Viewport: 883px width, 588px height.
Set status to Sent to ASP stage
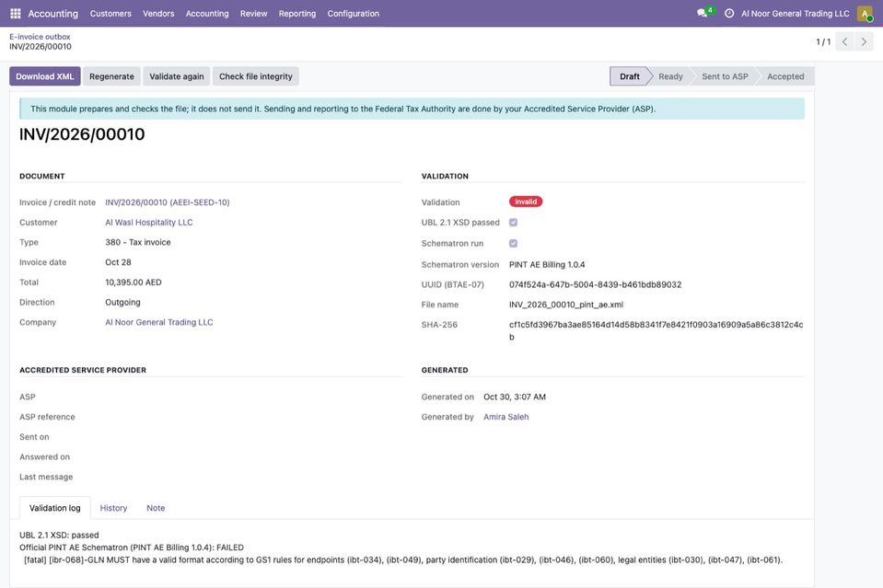[x=725, y=76]
